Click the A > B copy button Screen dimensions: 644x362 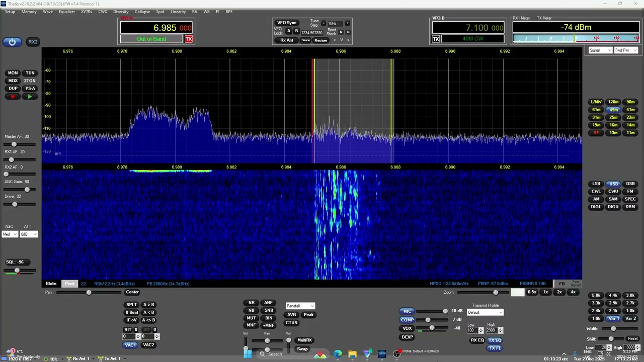pos(148,305)
